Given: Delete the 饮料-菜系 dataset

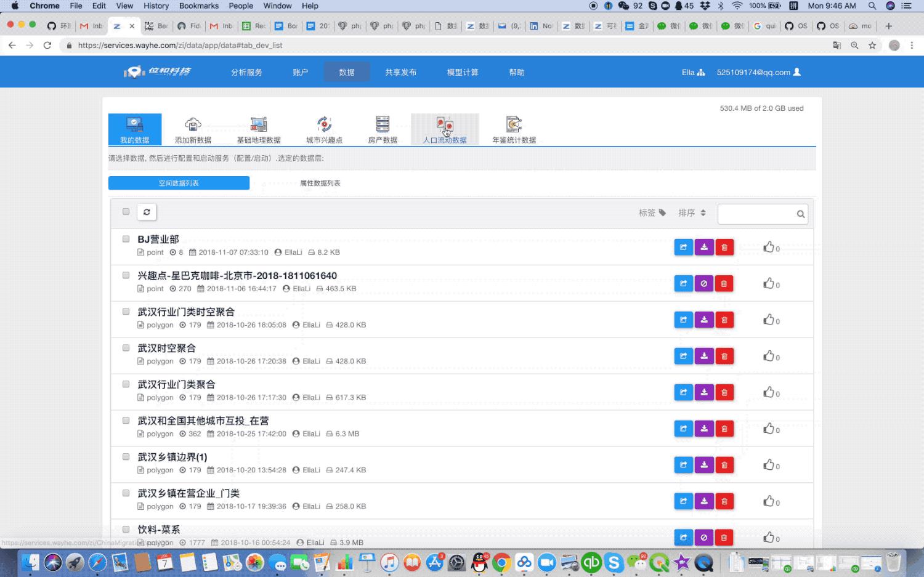Looking at the screenshot, I should pyautogui.click(x=724, y=538).
